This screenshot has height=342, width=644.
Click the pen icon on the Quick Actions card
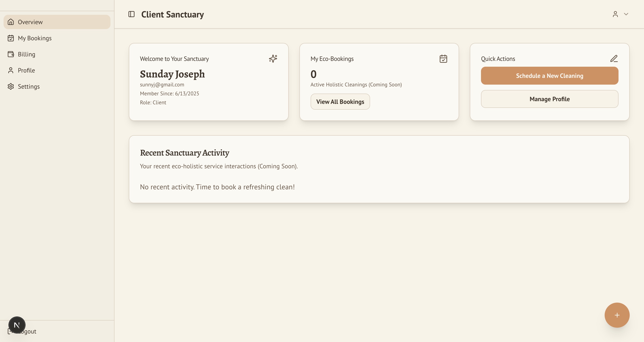[614, 59]
